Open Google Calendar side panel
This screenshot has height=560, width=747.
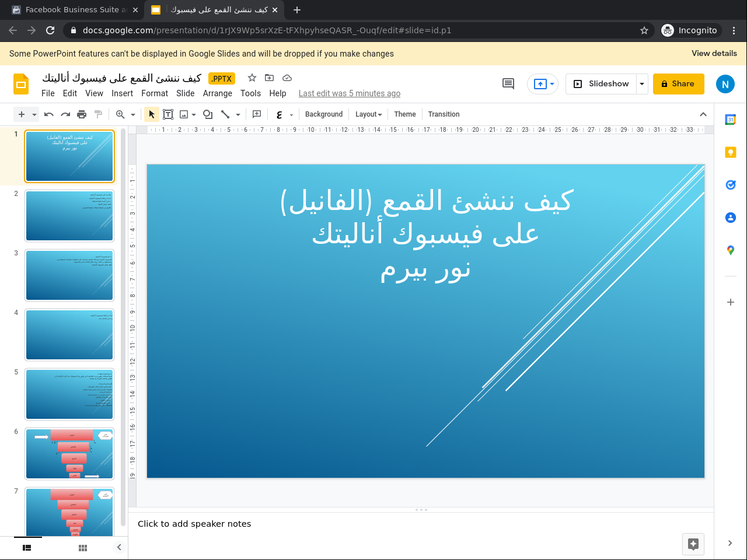tap(731, 120)
